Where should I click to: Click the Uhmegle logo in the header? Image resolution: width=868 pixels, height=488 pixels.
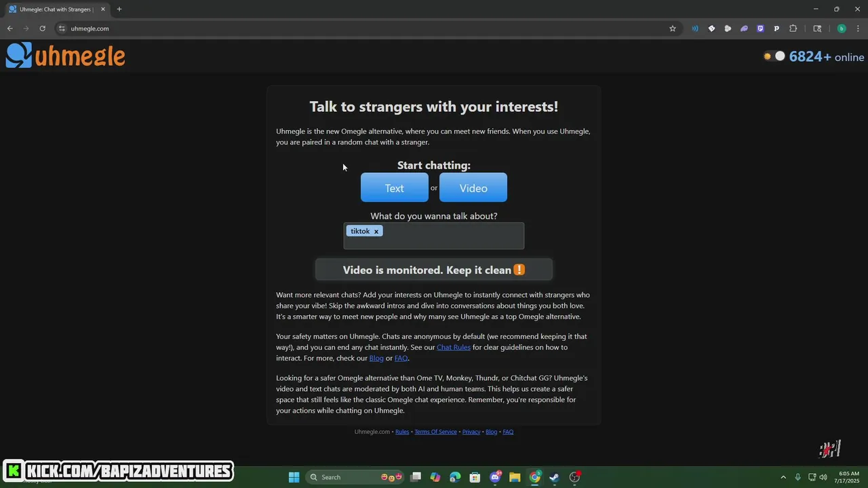66,56
